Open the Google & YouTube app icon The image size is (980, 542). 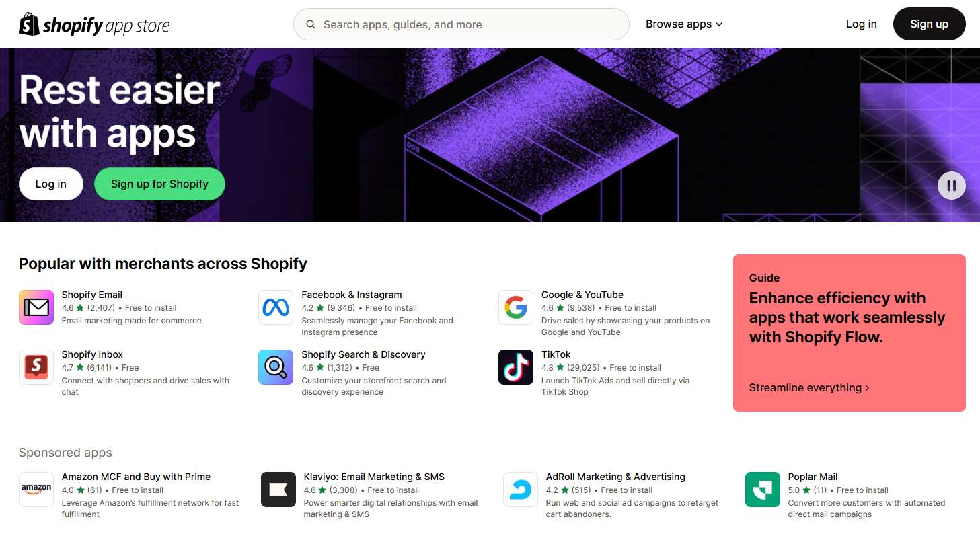516,307
